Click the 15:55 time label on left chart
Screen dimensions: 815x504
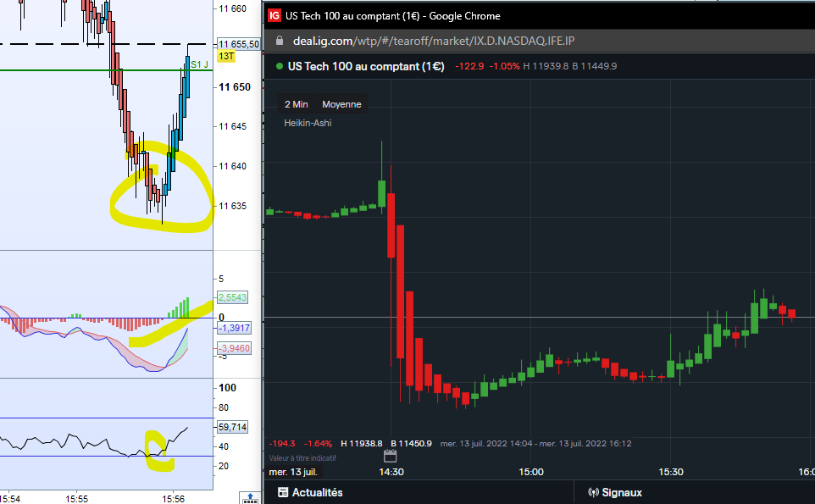(76, 499)
